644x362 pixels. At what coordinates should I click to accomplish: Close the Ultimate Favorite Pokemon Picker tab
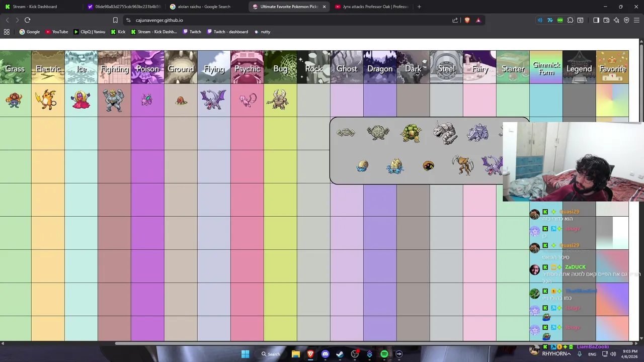(x=324, y=7)
